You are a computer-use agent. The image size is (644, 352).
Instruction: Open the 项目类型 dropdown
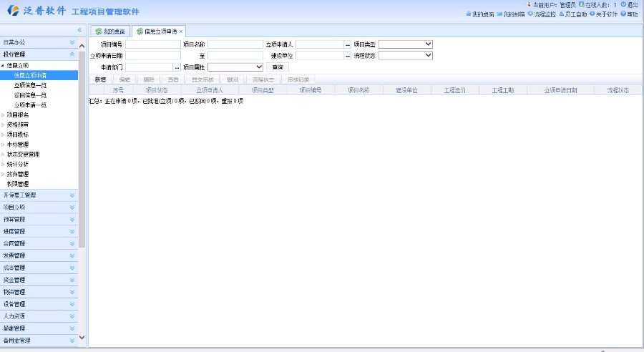tap(405, 44)
